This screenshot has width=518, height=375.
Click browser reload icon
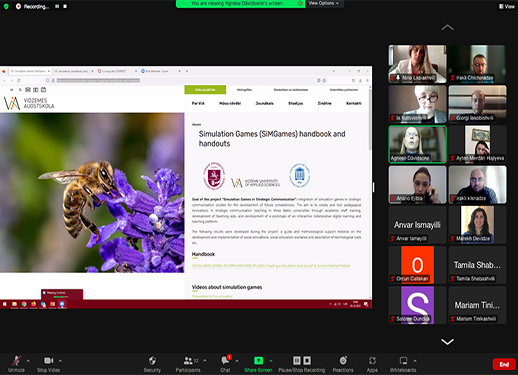19,80
